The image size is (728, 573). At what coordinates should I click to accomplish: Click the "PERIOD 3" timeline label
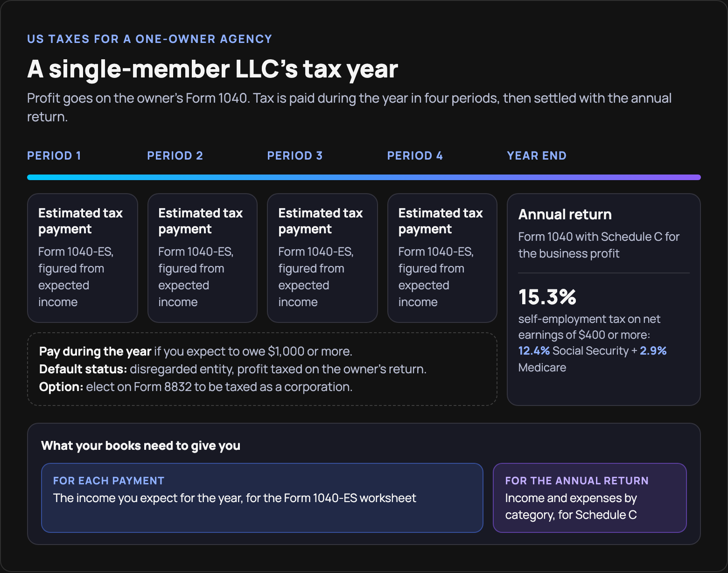point(295,155)
